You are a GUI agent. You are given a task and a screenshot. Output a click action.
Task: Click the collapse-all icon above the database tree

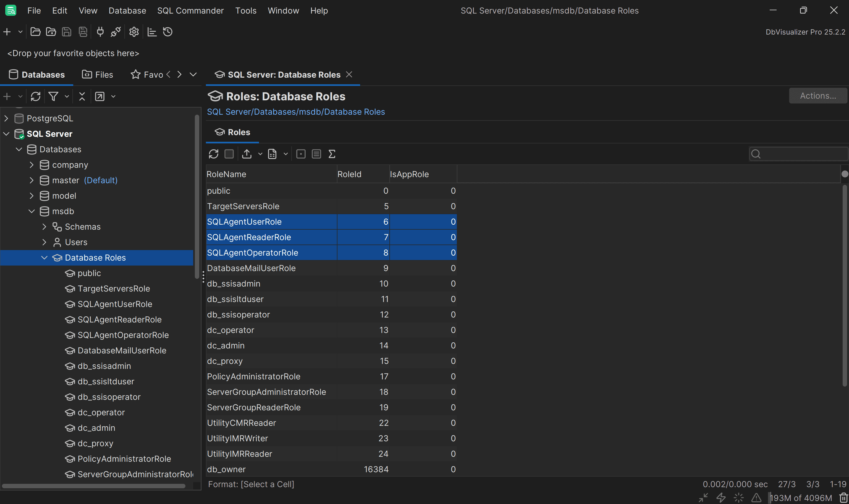click(82, 96)
